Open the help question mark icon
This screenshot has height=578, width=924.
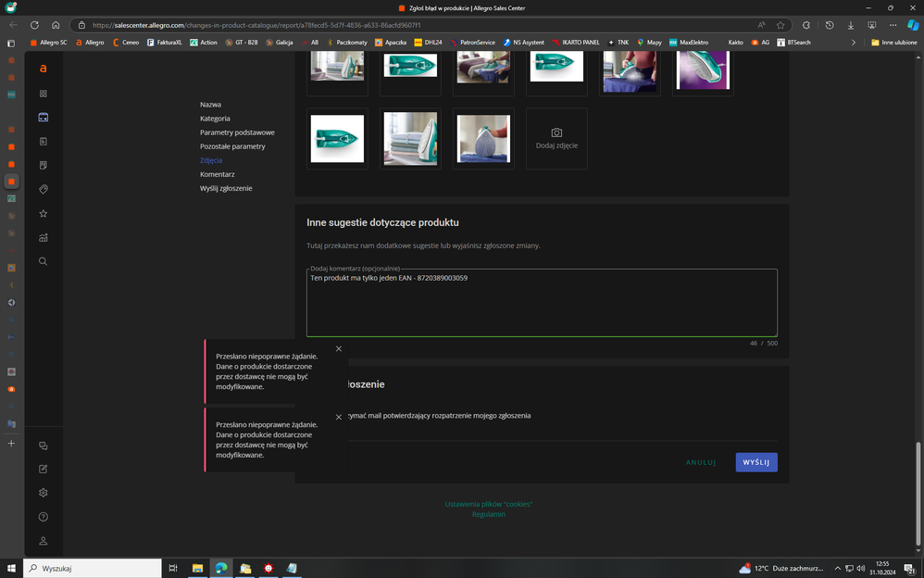pos(43,517)
